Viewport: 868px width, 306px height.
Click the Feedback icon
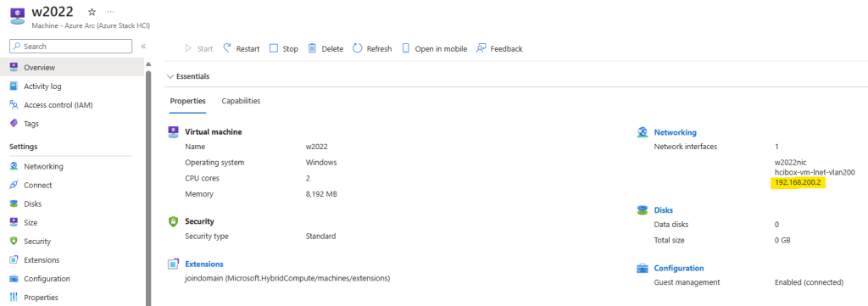click(481, 48)
